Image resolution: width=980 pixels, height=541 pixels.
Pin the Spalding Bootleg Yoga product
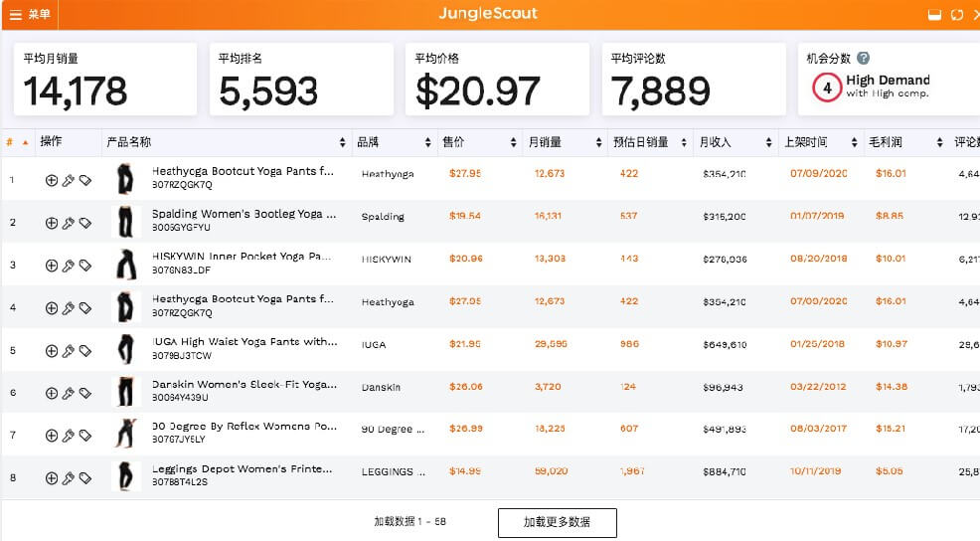click(x=69, y=223)
